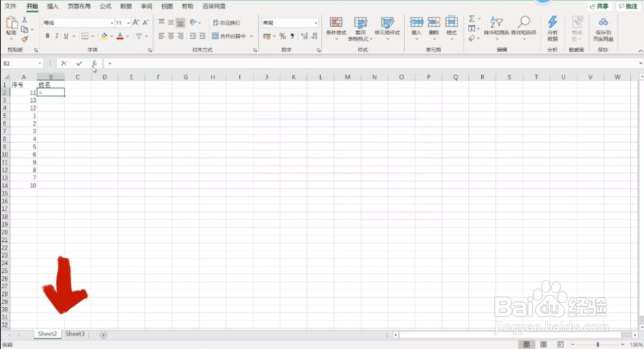Apply comma style format
The height and width of the screenshot is (349, 644).
point(292,36)
